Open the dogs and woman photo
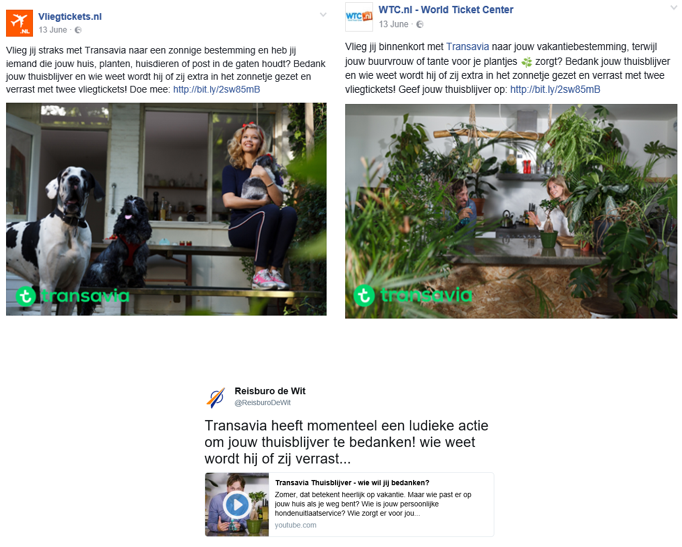The height and width of the screenshot is (547, 682). pyautogui.click(x=166, y=209)
